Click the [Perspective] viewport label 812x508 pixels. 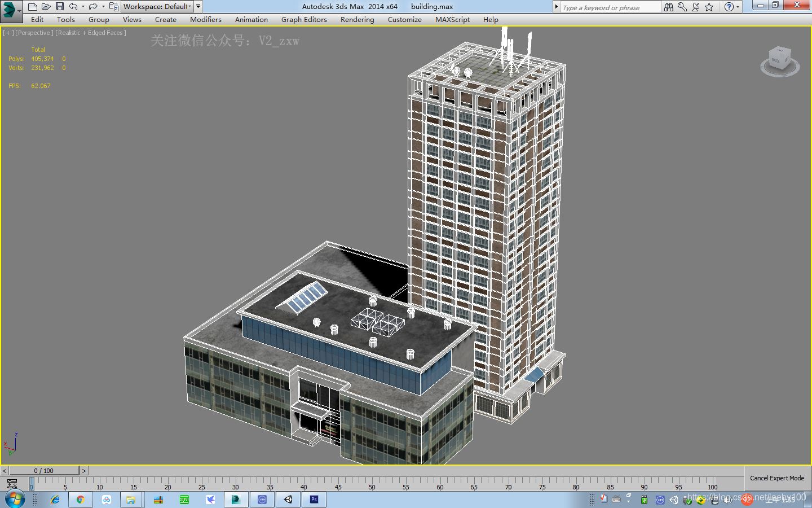click(x=34, y=33)
